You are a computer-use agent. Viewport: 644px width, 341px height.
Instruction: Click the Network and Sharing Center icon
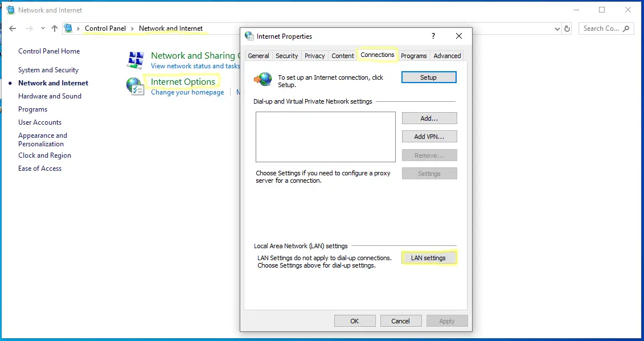click(x=136, y=60)
